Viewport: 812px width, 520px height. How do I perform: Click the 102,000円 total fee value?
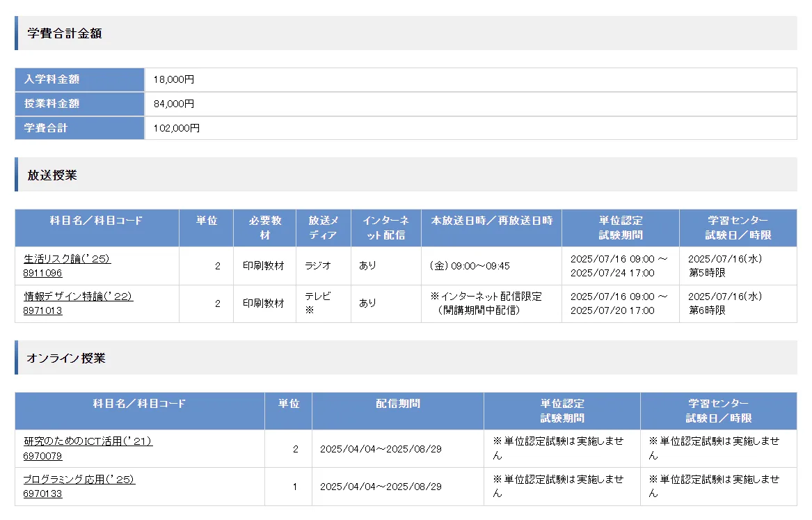[x=177, y=128]
